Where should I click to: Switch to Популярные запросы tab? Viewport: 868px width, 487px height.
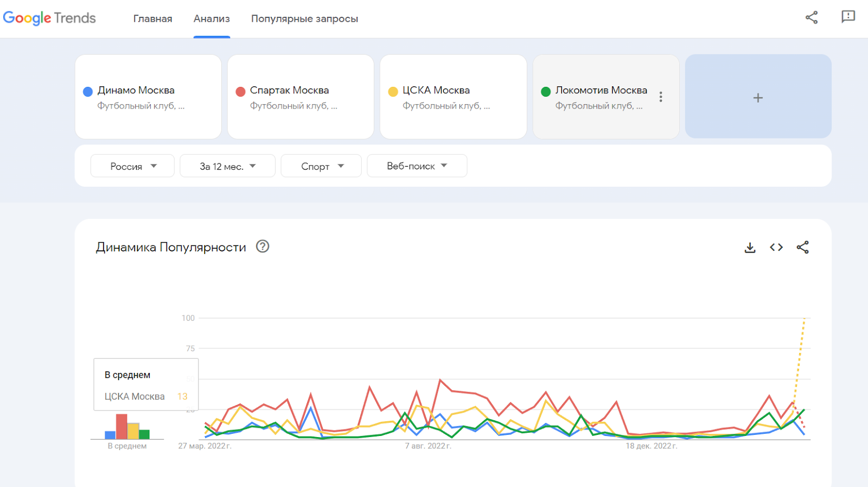pyautogui.click(x=304, y=18)
